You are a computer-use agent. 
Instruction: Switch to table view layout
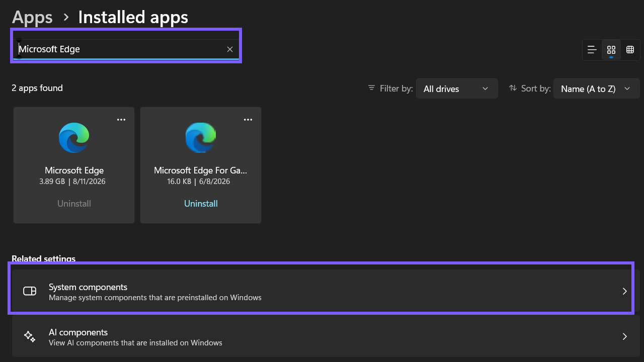click(x=630, y=50)
